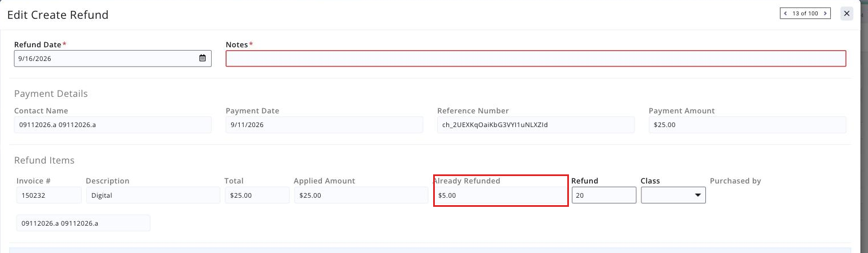Click Purchased by field 09112026.a 09112026.a
The image size is (868, 253).
point(83,223)
